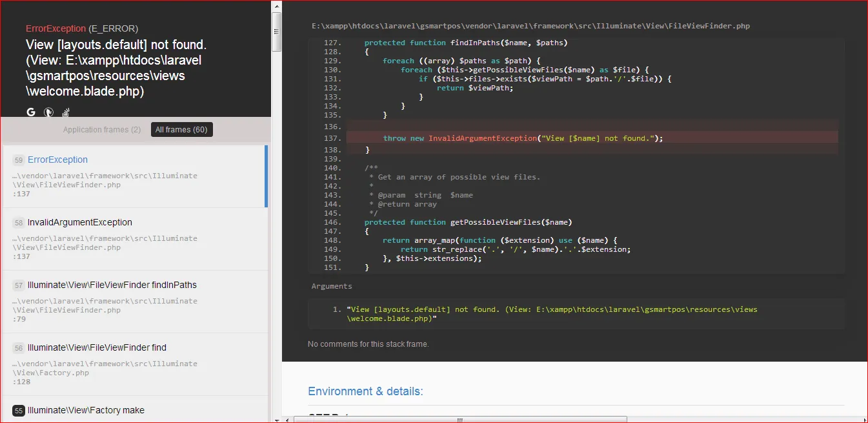Click the (E_ERROR) label
Viewport: 868px width, 423px height.
pyautogui.click(x=113, y=28)
